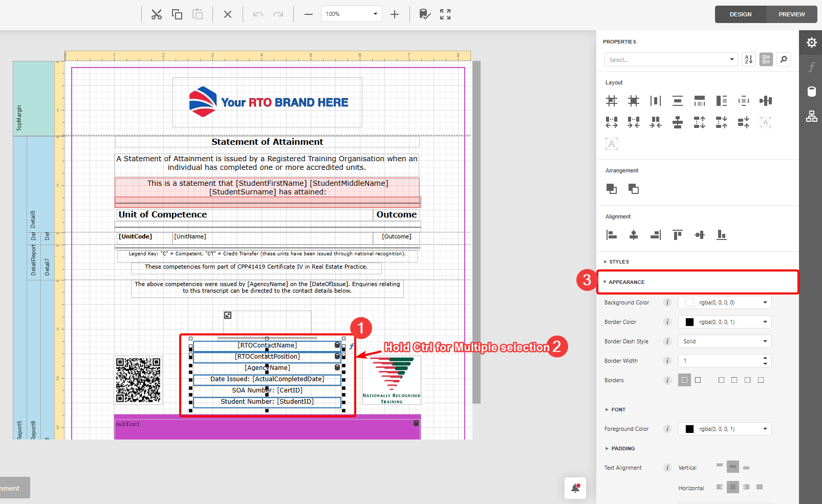Expand the FONT section
The width and height of the screenshot is (822, 504).
click(x=618, y=410)
